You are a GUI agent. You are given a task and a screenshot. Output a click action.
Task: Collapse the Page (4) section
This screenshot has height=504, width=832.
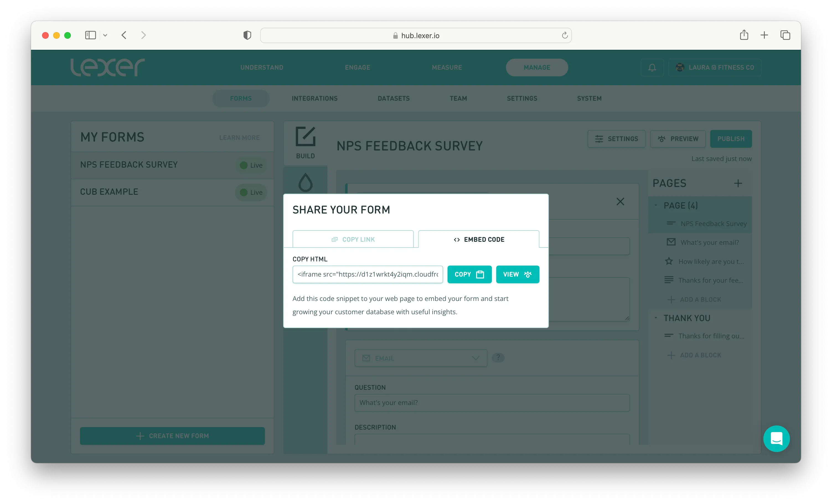tap(656, 205)
